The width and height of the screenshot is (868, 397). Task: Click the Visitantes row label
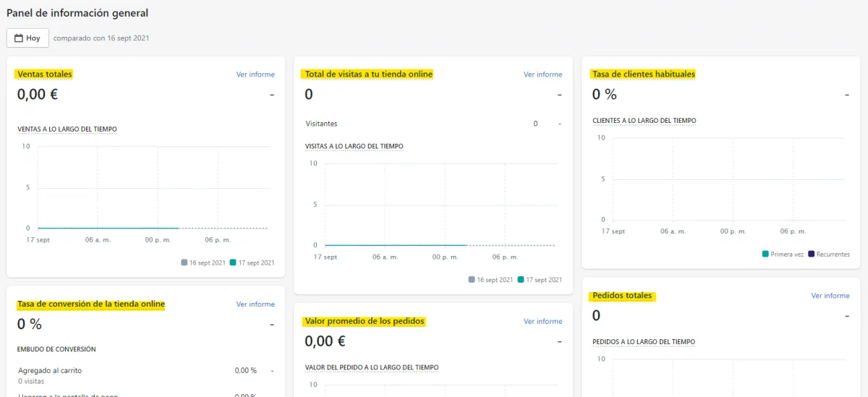[x=321, y=124]
